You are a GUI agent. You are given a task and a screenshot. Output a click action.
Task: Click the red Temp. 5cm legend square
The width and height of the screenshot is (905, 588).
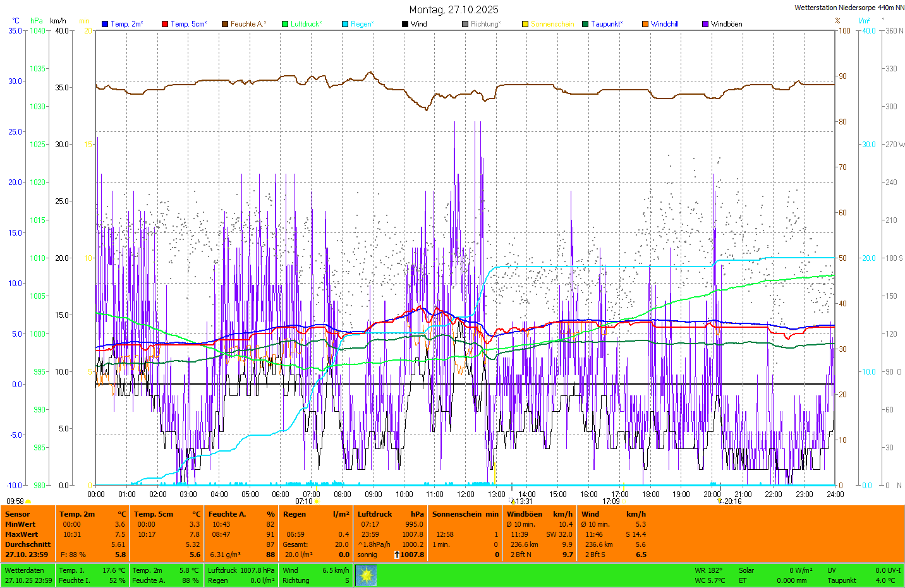pyautogui.click(x=165, y=24)
